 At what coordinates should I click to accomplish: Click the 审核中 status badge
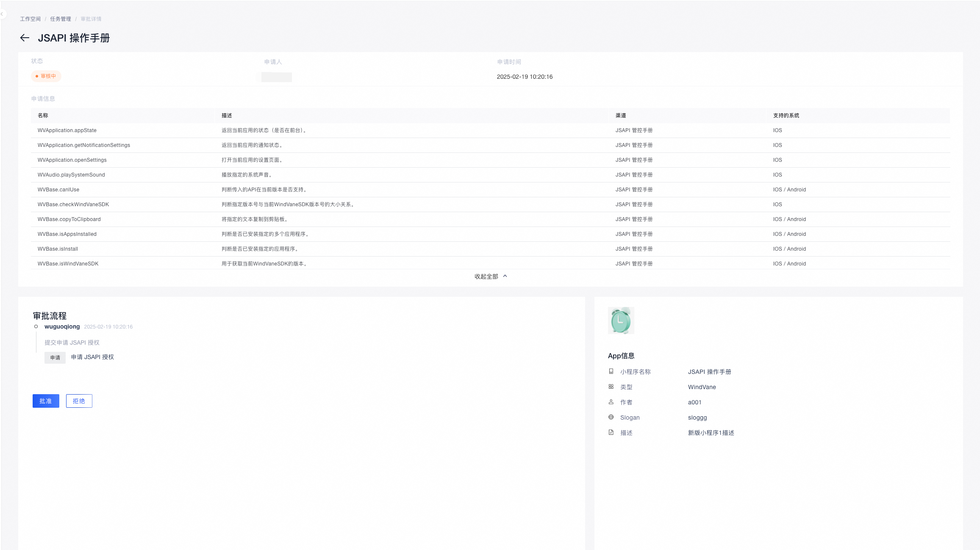46,76
